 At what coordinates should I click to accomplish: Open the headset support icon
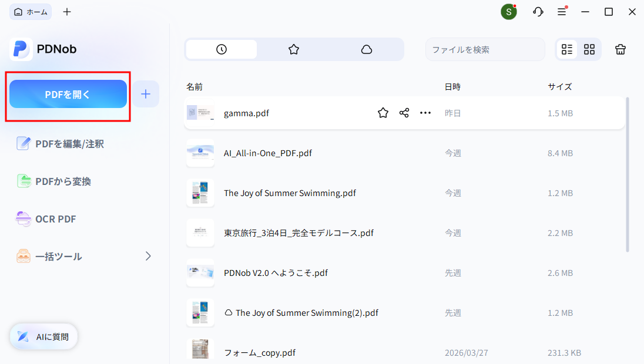click(538, 12)
